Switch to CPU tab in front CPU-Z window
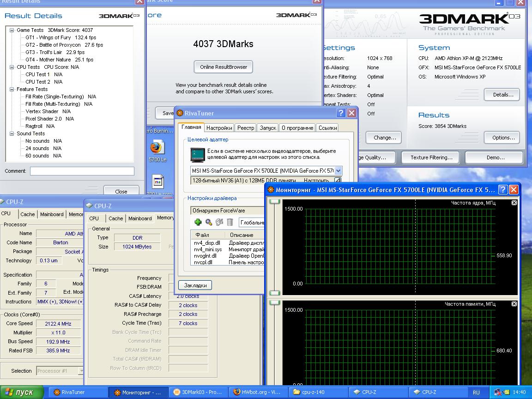This screenshot has height=399, width=532. pyautogui.click(x=94, y=218)
